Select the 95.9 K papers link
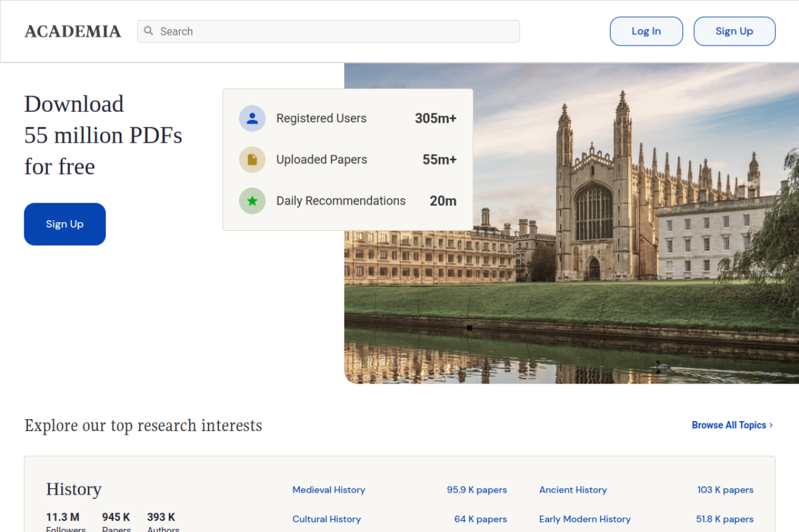The width and height of the screenshot is (799, 532). [x=477, y=490]
